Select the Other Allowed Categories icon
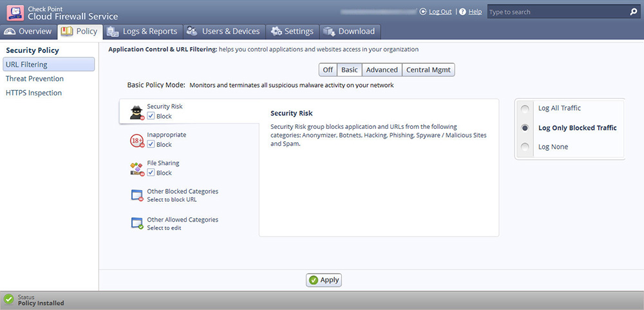Screen dimensions: 644x310 [x=137, y=224]
